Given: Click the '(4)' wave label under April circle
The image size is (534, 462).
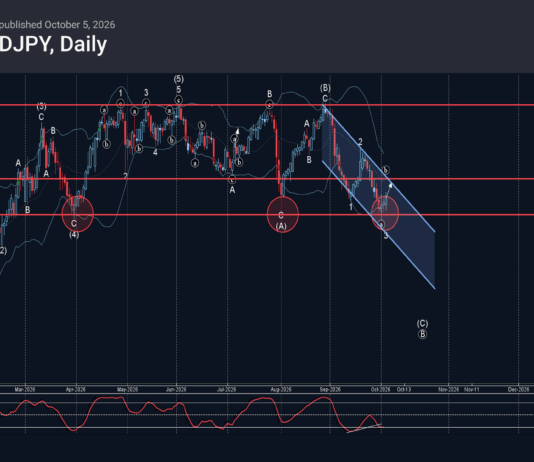Looking at the screenshot, I should [74, 235].
